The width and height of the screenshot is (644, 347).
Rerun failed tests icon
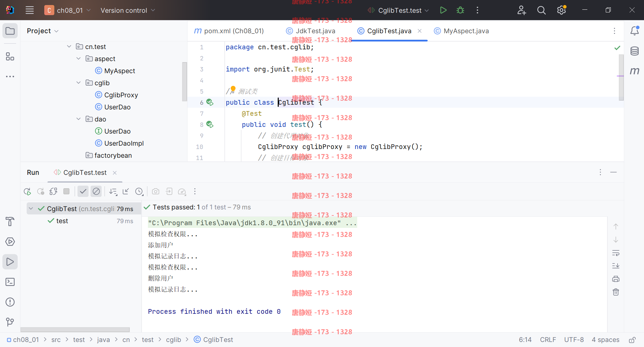click(41, 192)
